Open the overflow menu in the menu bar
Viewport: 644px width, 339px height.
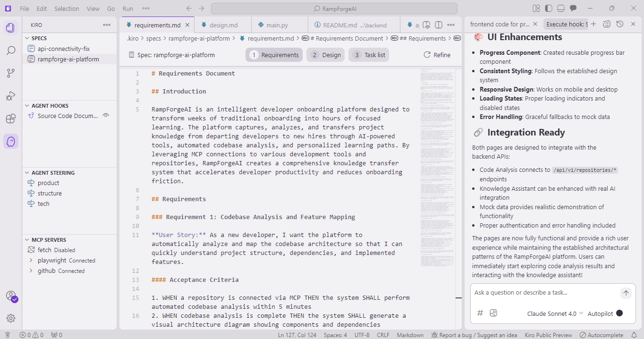(x=146, y=8)
